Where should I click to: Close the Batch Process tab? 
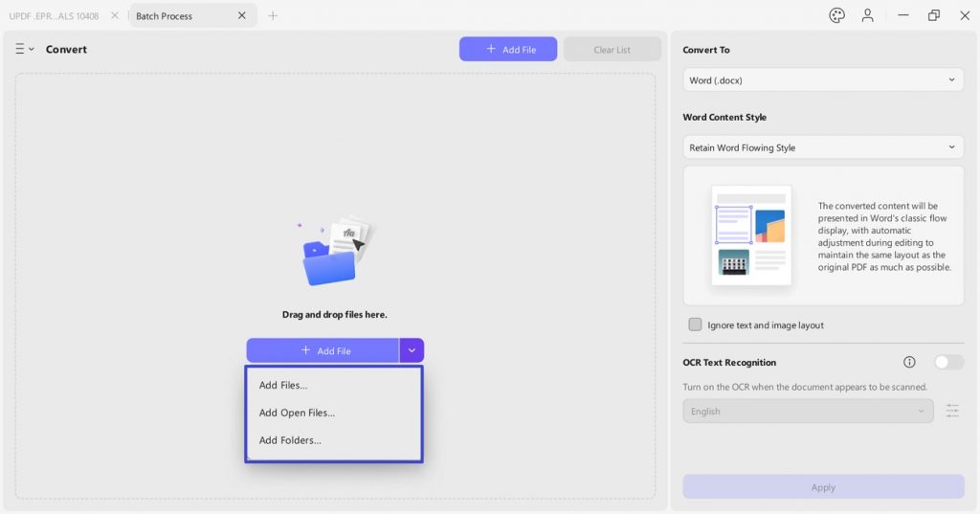242,15
